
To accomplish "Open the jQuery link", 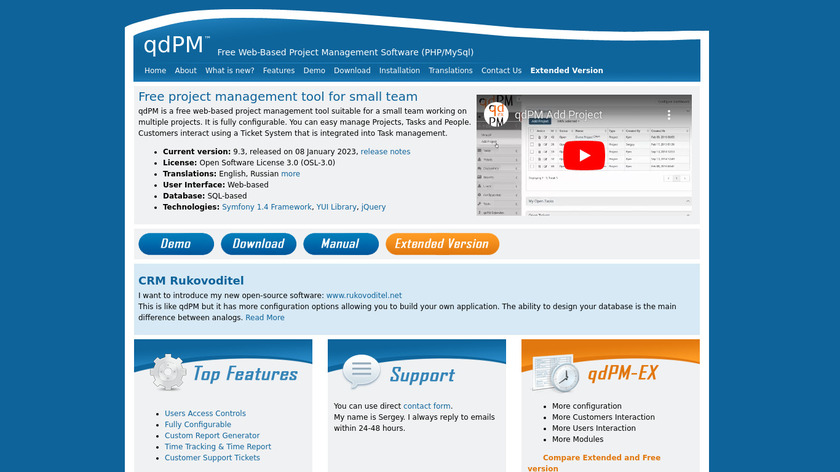I will click(373, 207).
